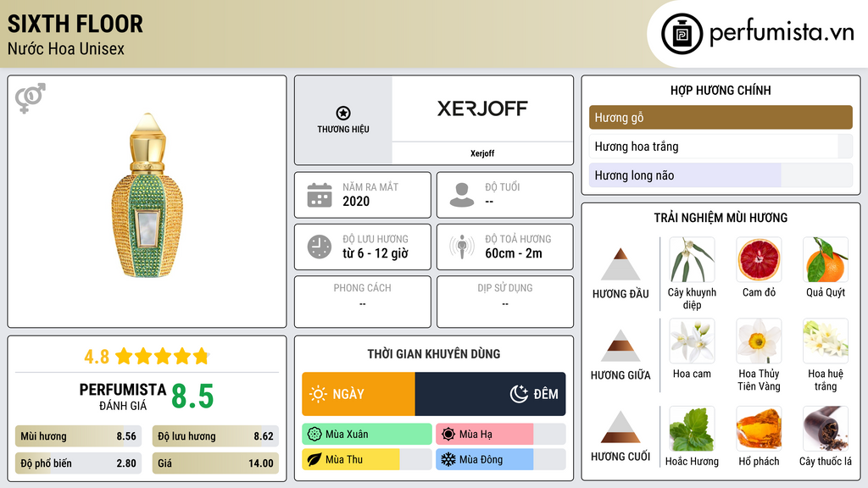
Task: Click the Hương đầu pyramid icon
Action: (x=620, y=264)
